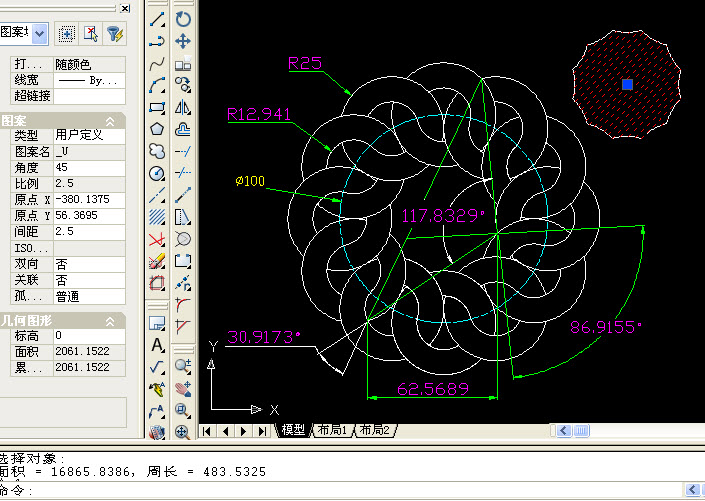705x501 pixels.
Task: Select the Move tool
Action: click(x=183, y=42)
